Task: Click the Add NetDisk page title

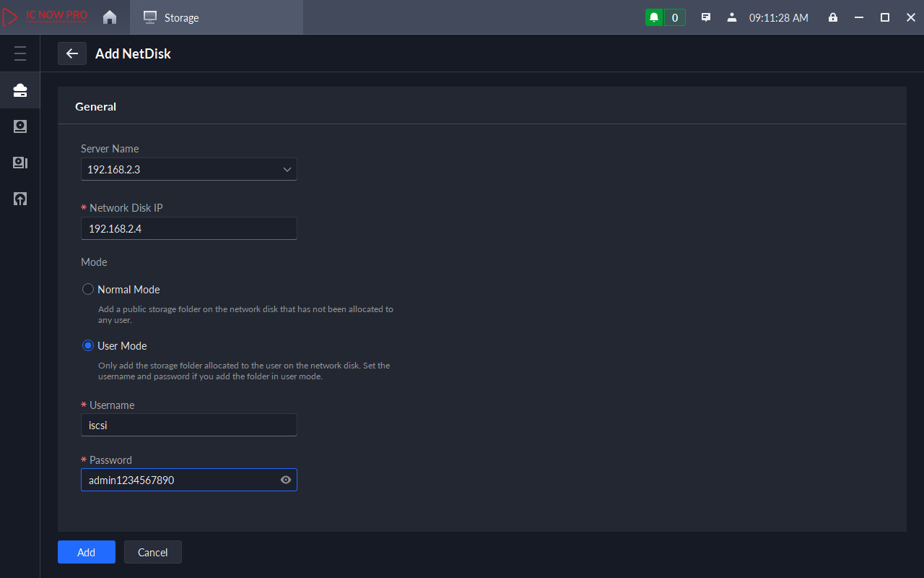Action: [133, 53]
